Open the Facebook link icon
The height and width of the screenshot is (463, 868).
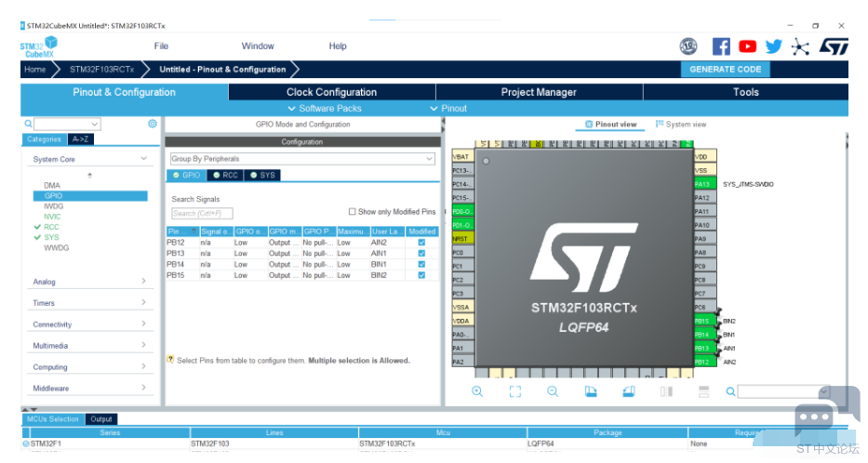pos(721,46)
